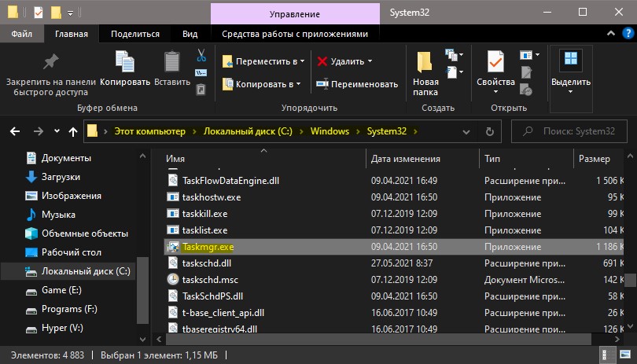Select Game (E:) drive in navigation pane
Image resolution: width=637 pixels, height=364 pixels.
tap(61, 290)
